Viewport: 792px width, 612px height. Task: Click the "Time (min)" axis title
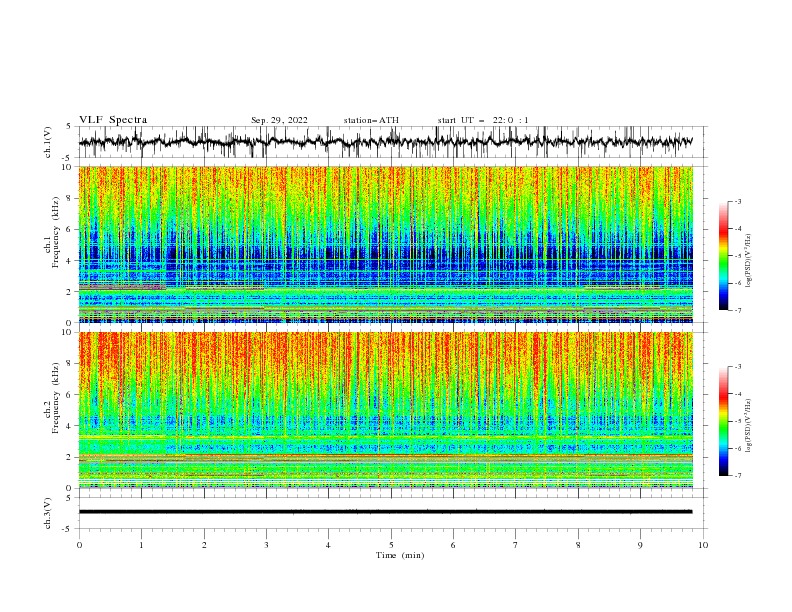pyautogui.click(x=400, y=555)
